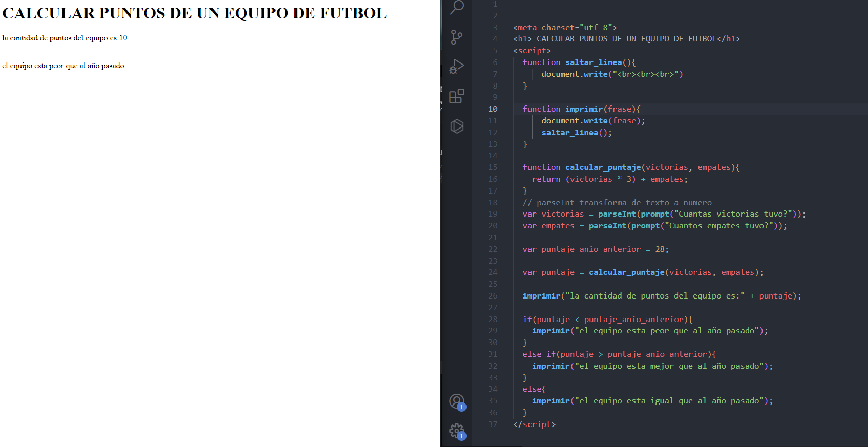
Task: Click the heading 'CALCULAR PUNTOS DE UN EQUIPO DE FUTBOL' on the page
Action: [194, 13]
